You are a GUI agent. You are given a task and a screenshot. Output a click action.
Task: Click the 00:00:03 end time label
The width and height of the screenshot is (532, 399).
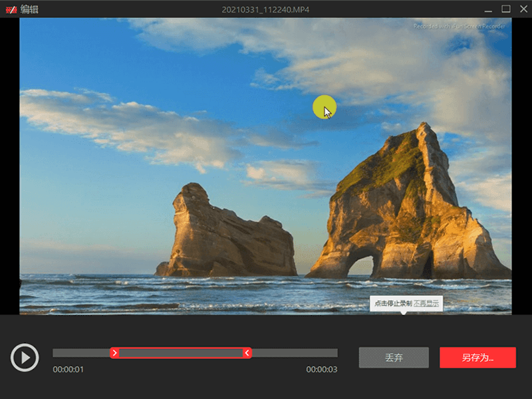click(x=321, y=370)
